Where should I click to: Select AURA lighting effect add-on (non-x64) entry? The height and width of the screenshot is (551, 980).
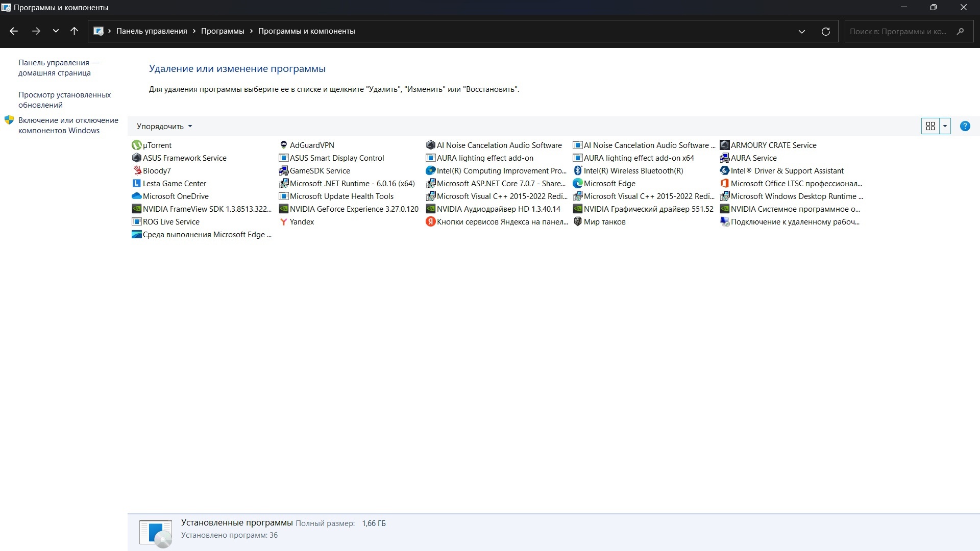pos(480,158)
